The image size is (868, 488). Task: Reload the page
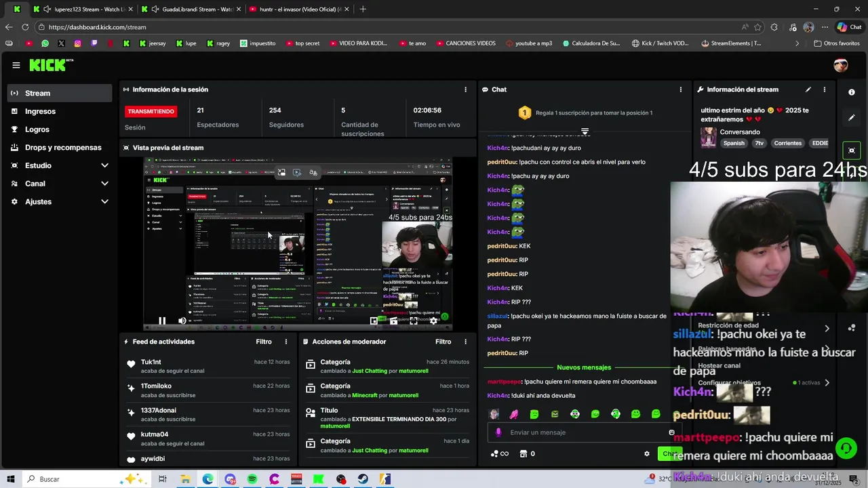[x=25, y=27]
